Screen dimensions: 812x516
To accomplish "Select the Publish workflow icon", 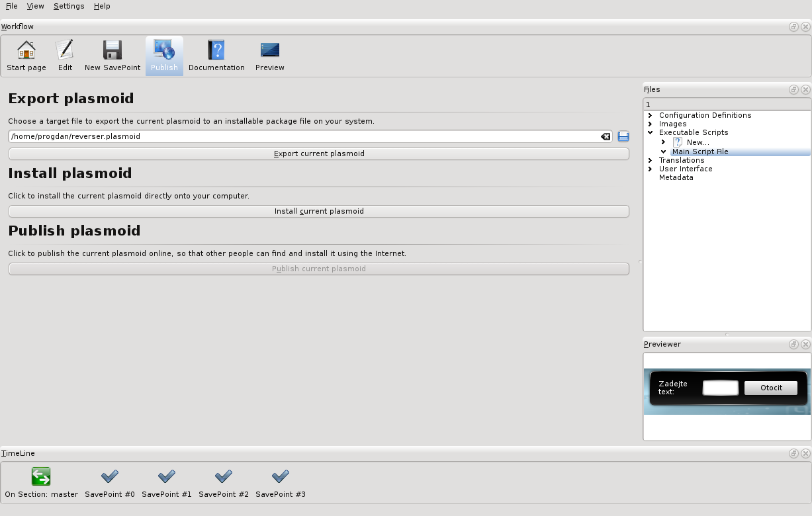I will coord(164,56).
